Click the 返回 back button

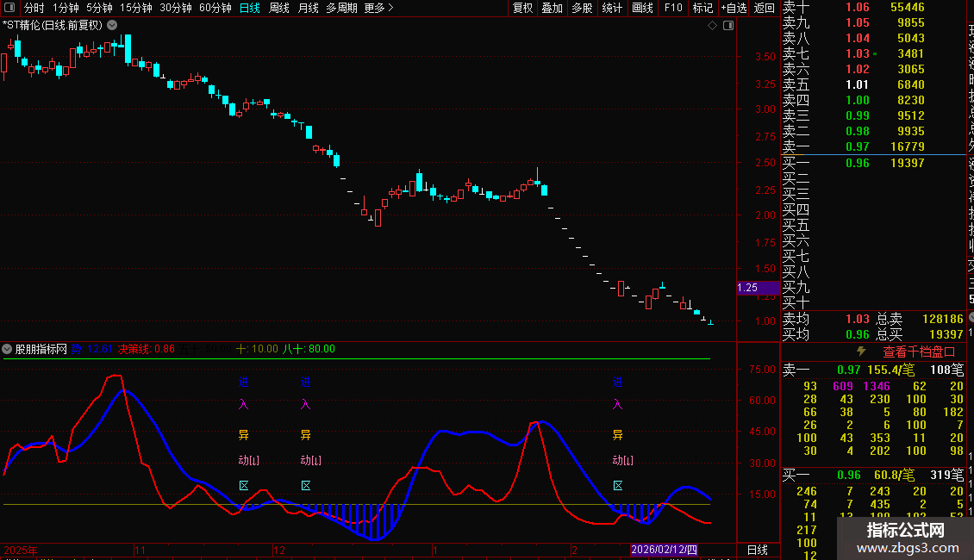pyautogui.click(x=765, y=8)
